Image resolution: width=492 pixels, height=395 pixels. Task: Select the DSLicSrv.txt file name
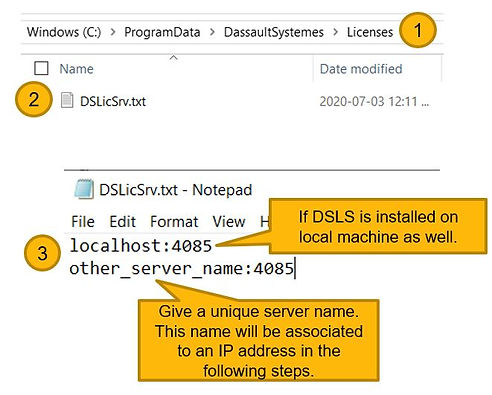click(x=113, y=101)
